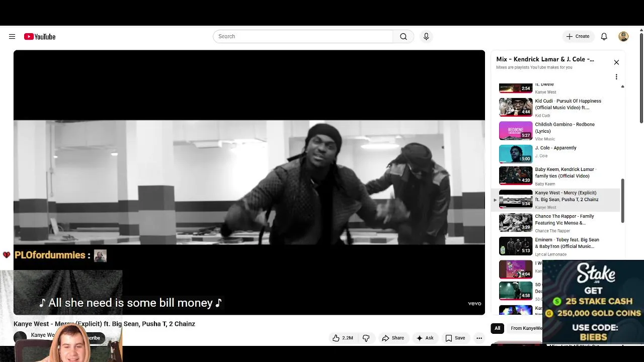Play the 4:04 video thumbnail

coord(516,269)
